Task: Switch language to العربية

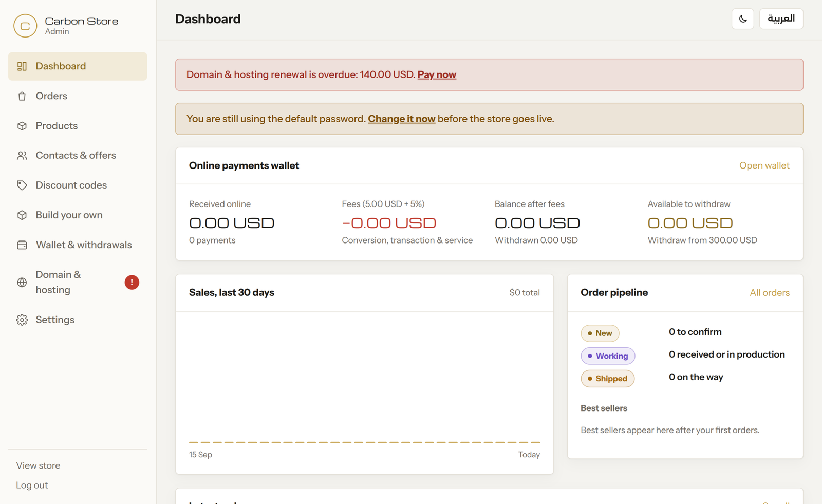Action: pyautogui.click(x=781, y=19)
